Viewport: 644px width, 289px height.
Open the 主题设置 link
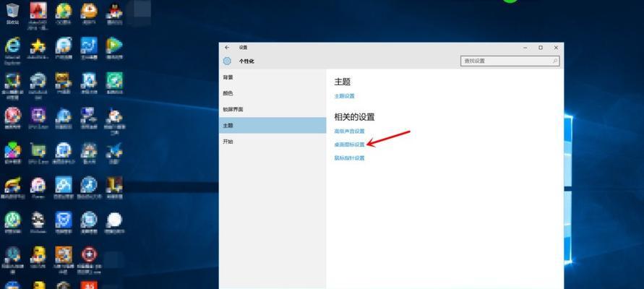click(344, 96)
